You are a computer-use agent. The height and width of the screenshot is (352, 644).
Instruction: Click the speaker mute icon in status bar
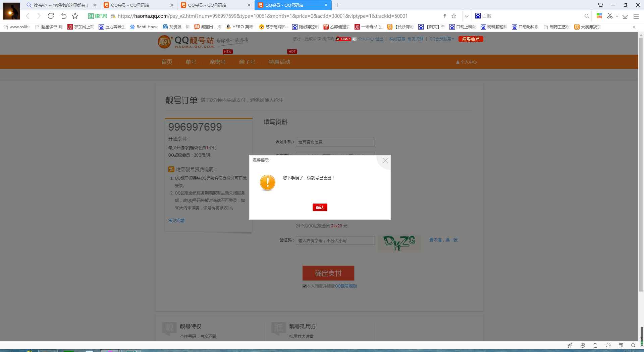pyautogui.click(x=608, y=345)
